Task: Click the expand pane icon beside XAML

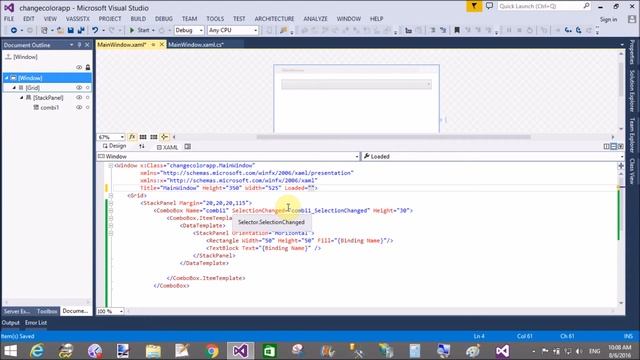Action: click(x=187, y=147)
